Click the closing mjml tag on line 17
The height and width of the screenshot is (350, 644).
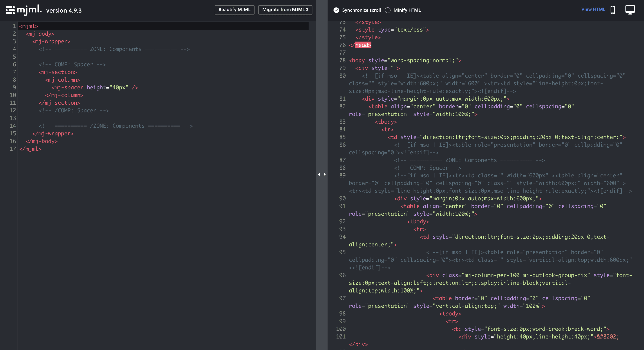[x=30, y=149]
